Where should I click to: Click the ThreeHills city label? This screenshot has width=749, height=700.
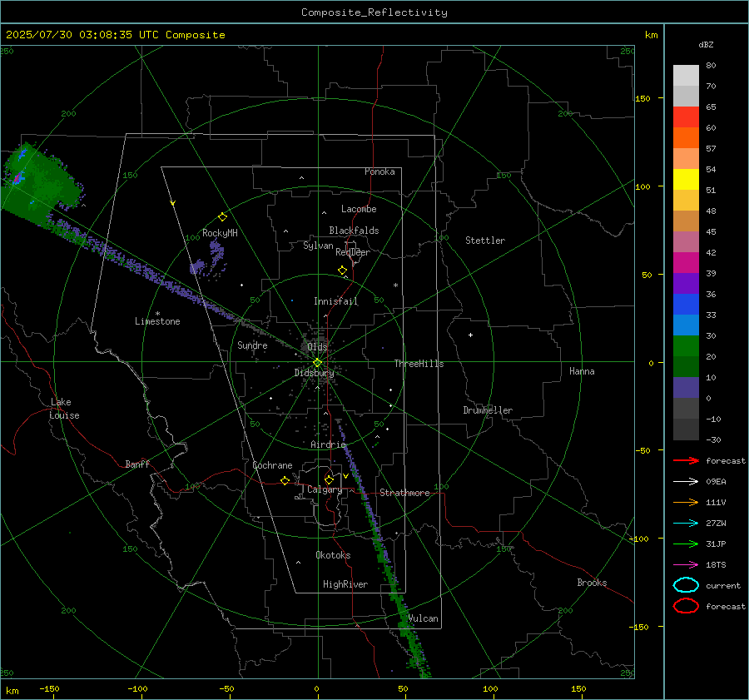[419, 364]
